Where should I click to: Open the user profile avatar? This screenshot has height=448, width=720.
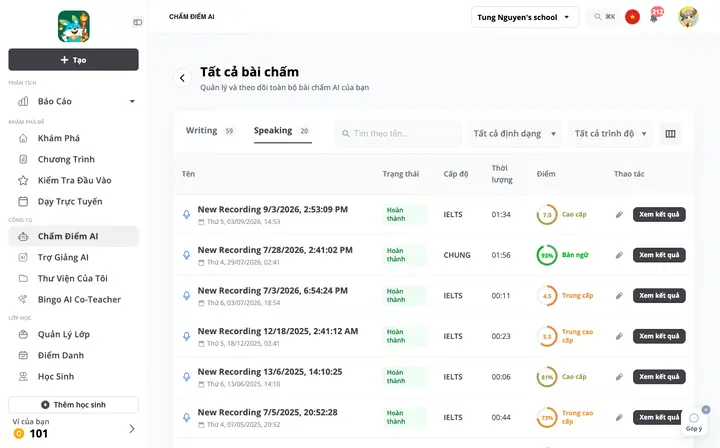tap(688, 17)
